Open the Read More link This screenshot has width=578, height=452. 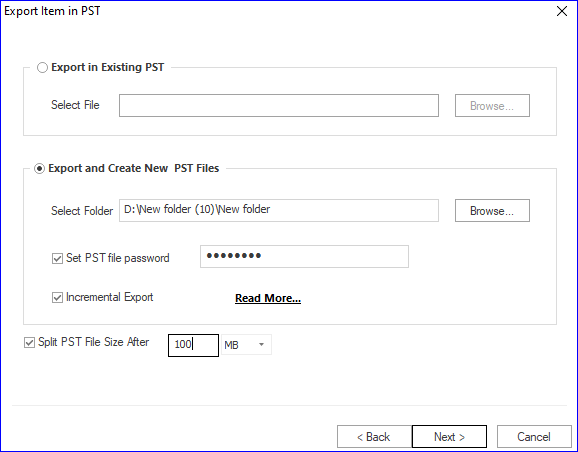tap(268, 298)
